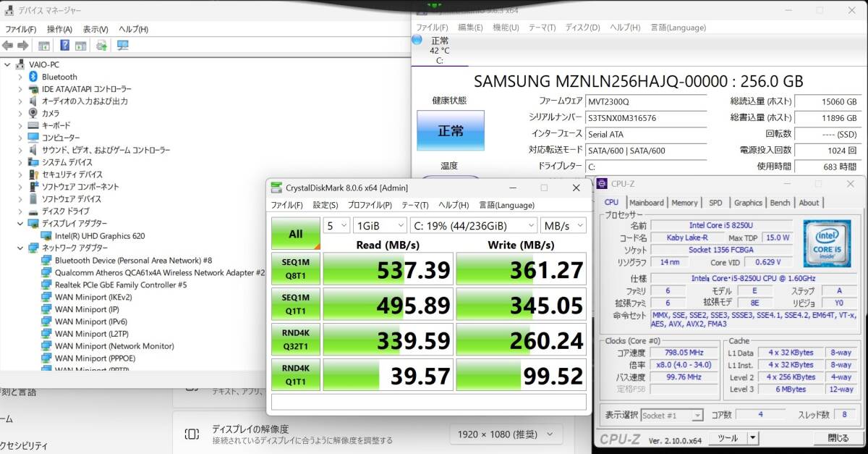Click the Bluetooth icon in the device tree
Viewport: 868px width, 454px height.
coord(33,77)
